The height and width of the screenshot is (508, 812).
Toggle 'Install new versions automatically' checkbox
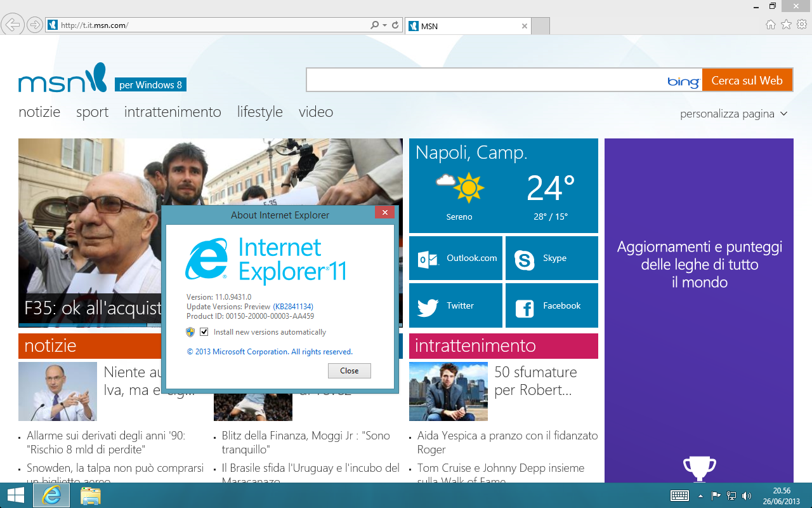204,331
